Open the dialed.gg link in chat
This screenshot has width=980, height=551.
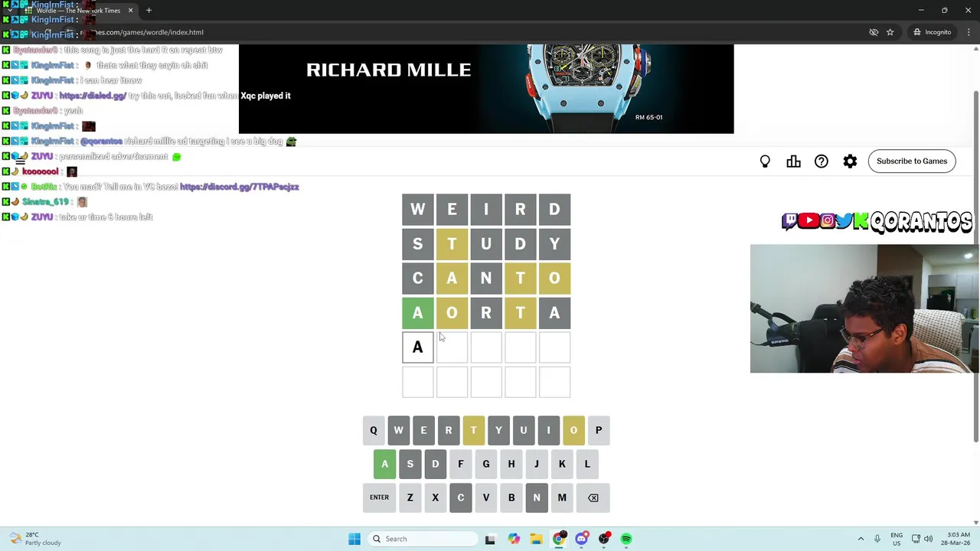click(x=93, y=96)
